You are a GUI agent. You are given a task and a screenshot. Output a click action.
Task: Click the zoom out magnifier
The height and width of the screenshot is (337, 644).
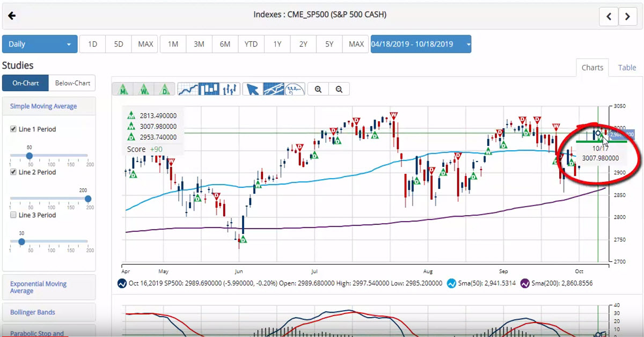339,90
